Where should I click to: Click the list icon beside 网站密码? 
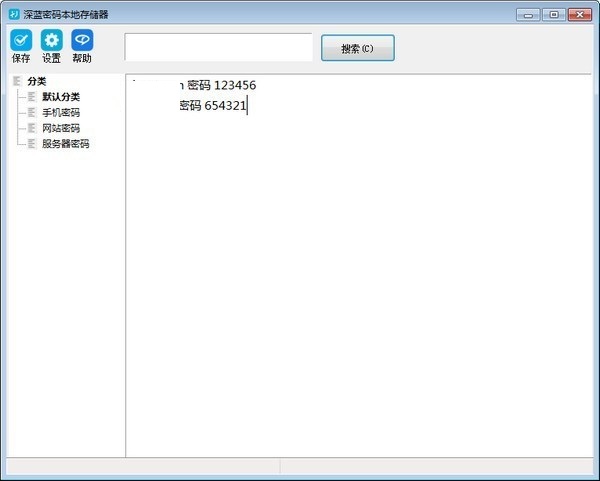click(32, 128)
